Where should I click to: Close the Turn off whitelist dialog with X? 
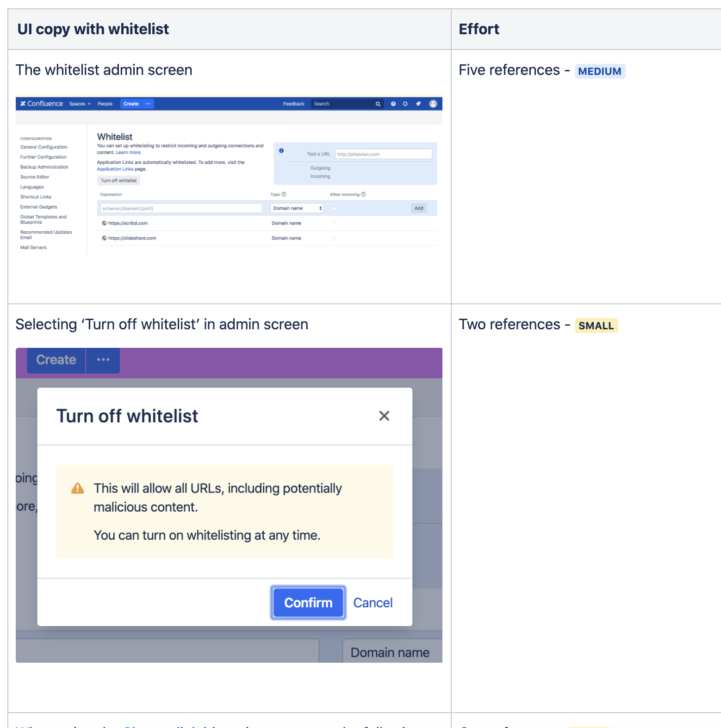[384, 416]
